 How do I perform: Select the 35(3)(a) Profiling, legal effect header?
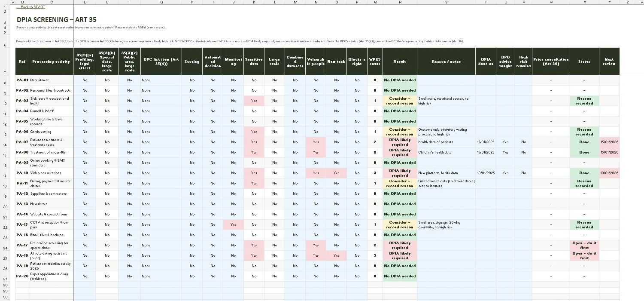(85, 61)
